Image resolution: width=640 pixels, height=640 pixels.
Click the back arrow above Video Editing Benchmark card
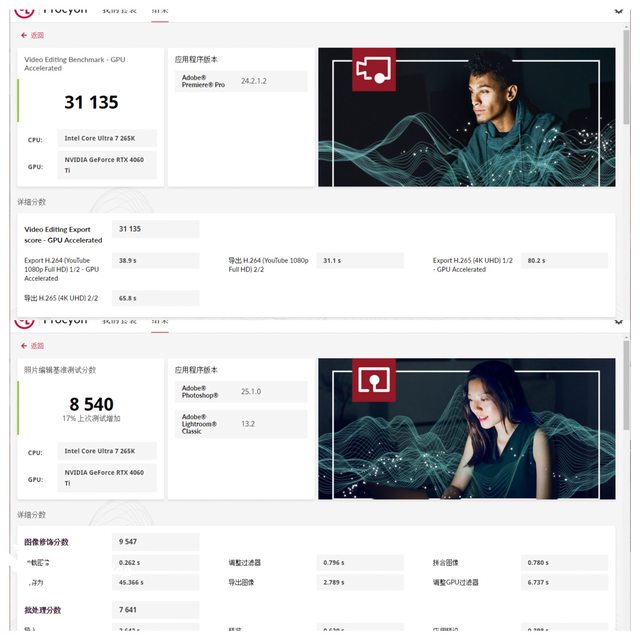pos(24,36)
